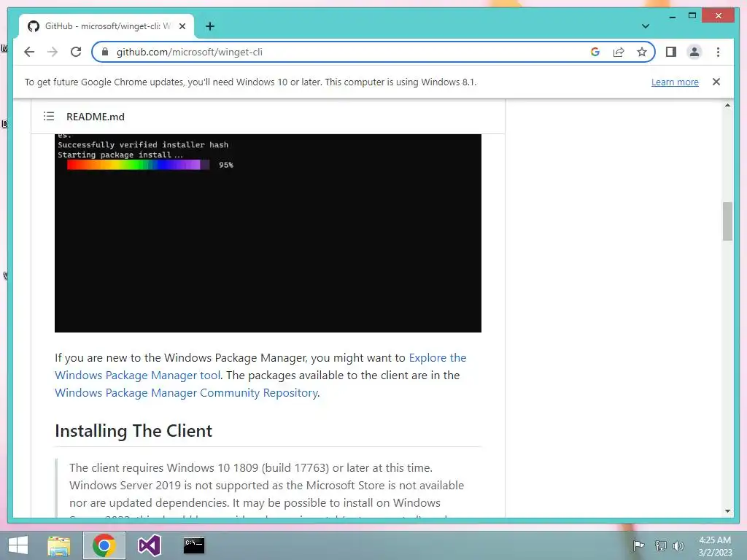The width and height of the screenshot is (747, 560).
Task: Click the Installing The Client heading
Action: coord(133,430)
